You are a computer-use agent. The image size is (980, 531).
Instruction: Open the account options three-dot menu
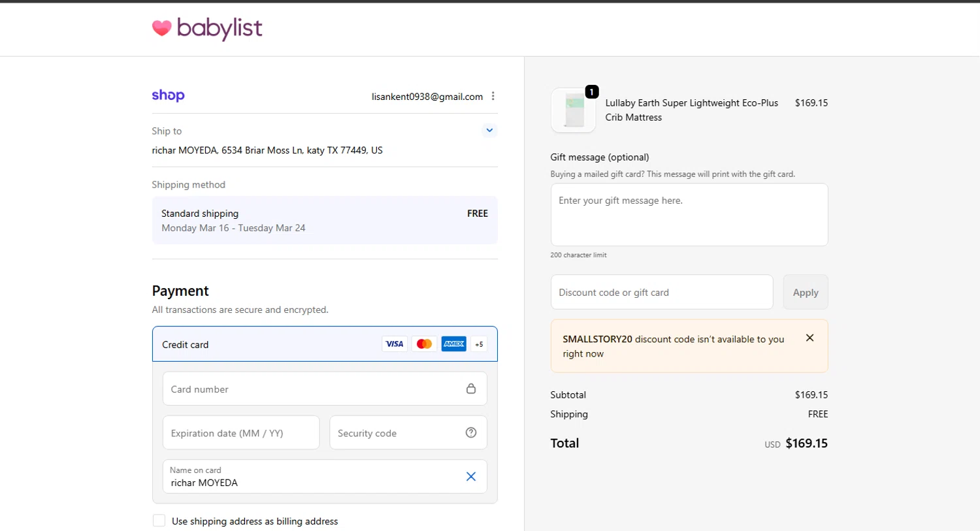[493, 96]
